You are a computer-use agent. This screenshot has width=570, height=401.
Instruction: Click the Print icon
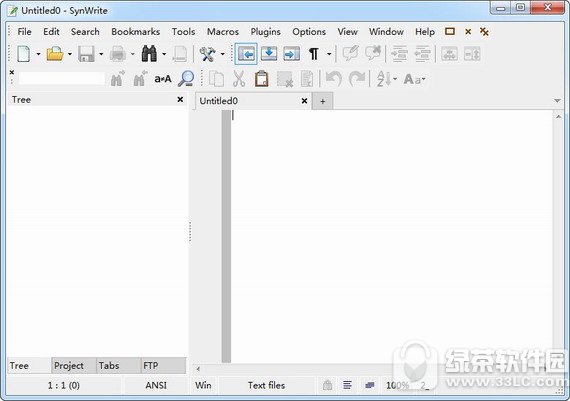[x=118, y=54]
